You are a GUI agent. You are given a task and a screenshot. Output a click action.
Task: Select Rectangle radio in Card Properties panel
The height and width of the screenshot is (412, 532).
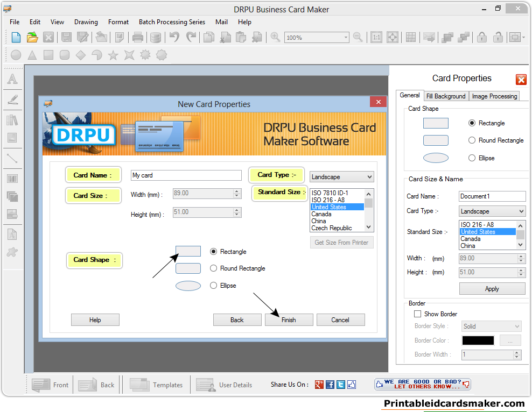pyautogui.click(x=472, y=123)
